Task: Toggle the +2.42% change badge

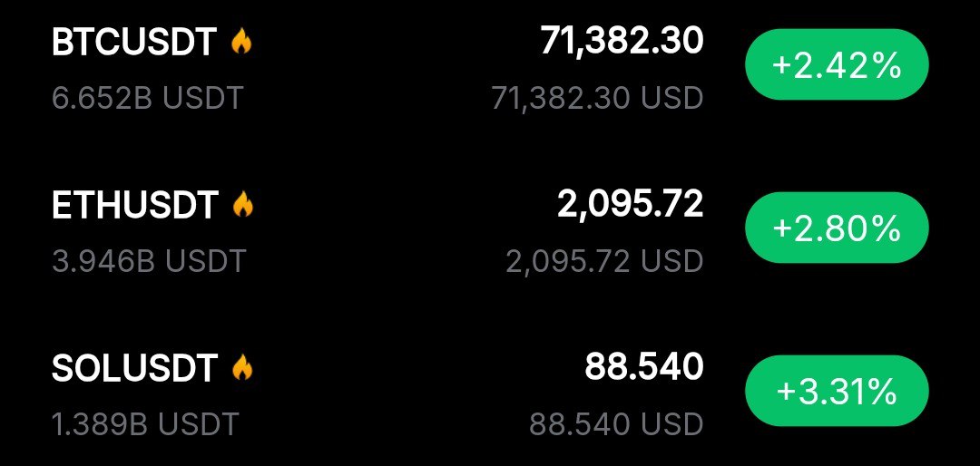Action: [836, 65]
